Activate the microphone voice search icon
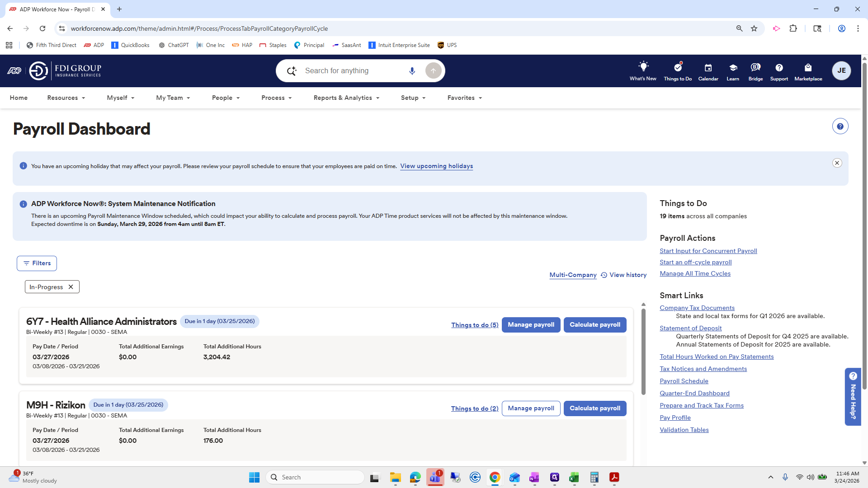This screenshot has width=868, height=488. [412, 70]
